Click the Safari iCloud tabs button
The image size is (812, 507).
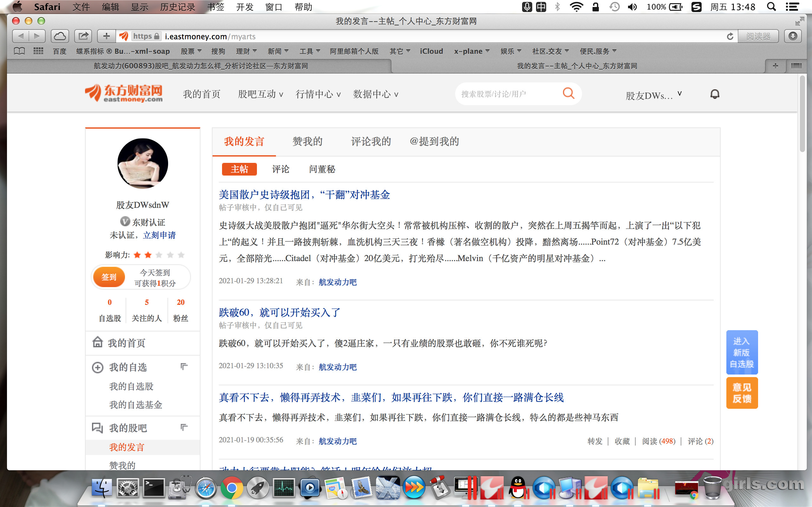60,36
